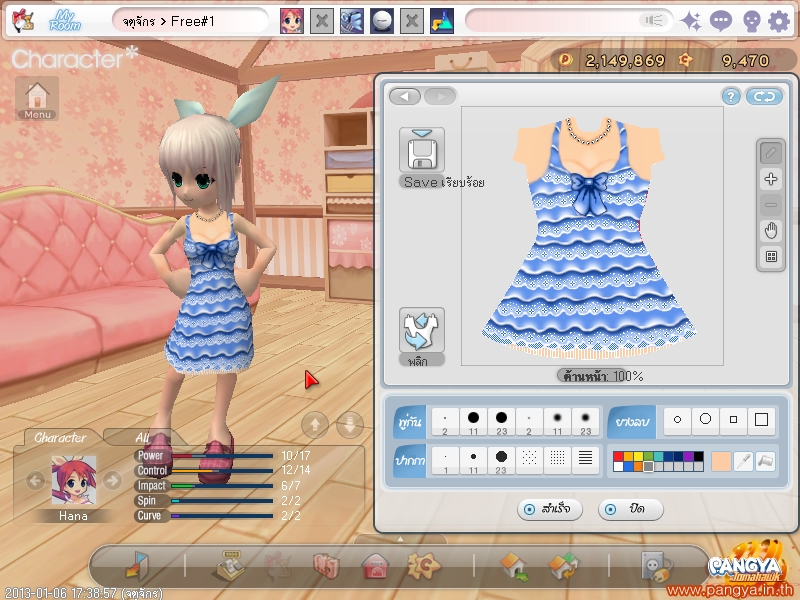
Task: Choose pen size 23 octagon tip
Action: click(501, 461)
